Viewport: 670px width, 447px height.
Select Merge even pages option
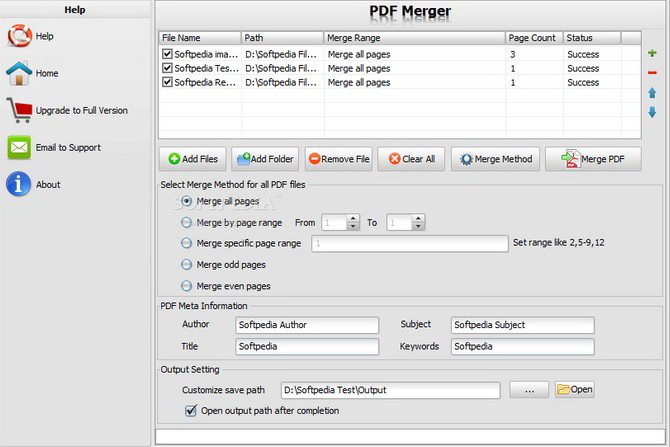click(x=186, y=285)
